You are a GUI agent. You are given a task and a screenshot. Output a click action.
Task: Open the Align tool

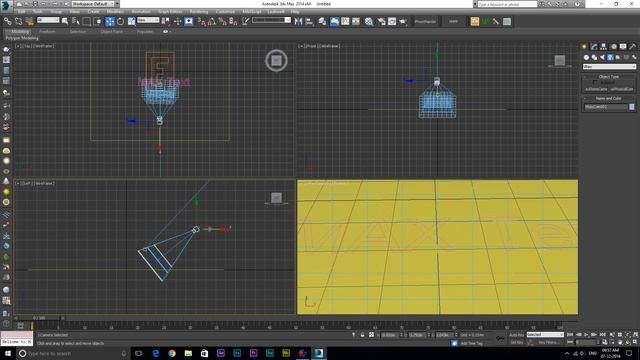pyautogui.click(x=309, y=21)
